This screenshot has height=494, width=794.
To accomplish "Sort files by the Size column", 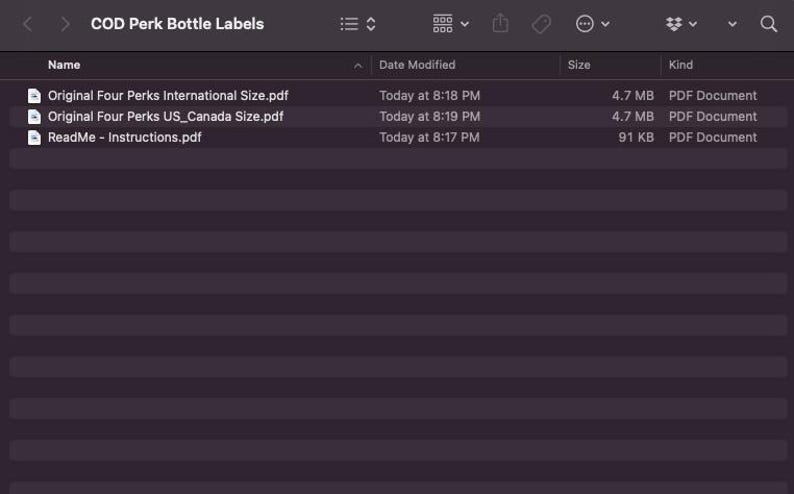I will coord(579,65).
